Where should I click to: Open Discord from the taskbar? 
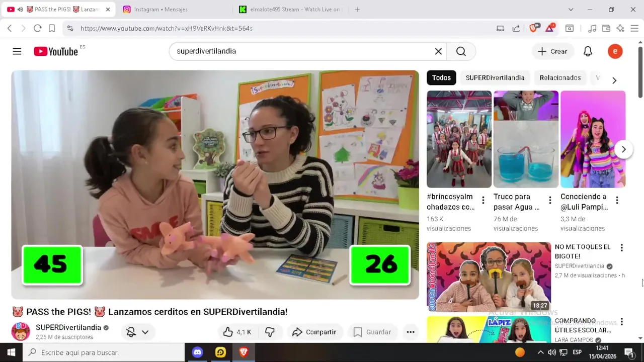tap(197, 352)
